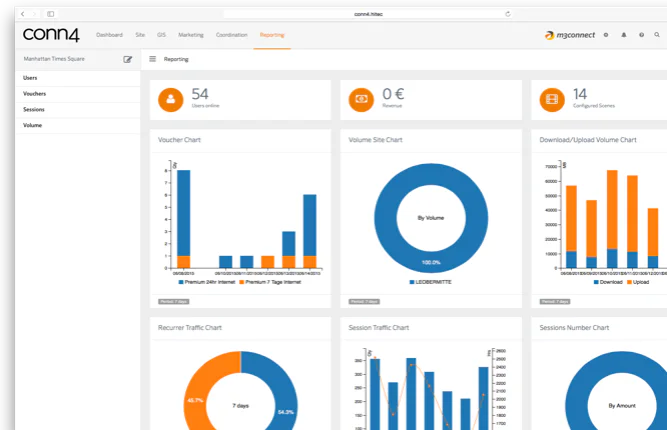The width and height of the screenshot is (667, 430).
Task: Click the 7 days donut center label
Action: (x=240, y=406)
